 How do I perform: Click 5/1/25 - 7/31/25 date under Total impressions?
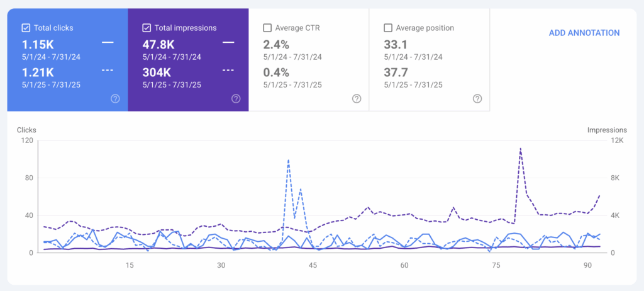point(172,85)
